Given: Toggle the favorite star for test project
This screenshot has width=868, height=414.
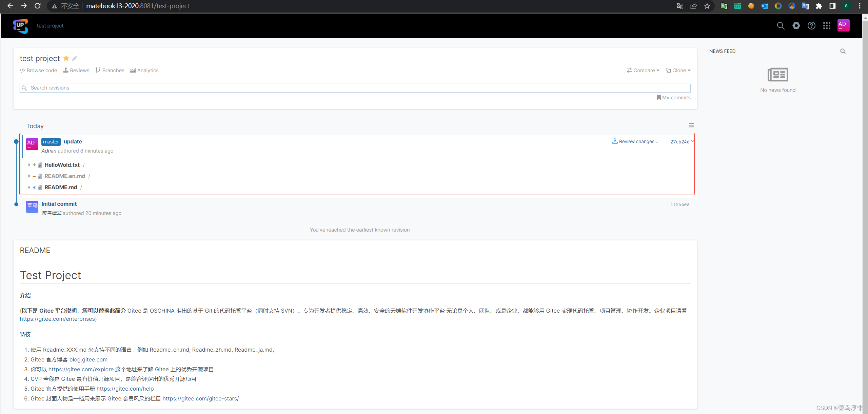Looking at the screenshot, I should pyautogui.click(x=66, y=58).
